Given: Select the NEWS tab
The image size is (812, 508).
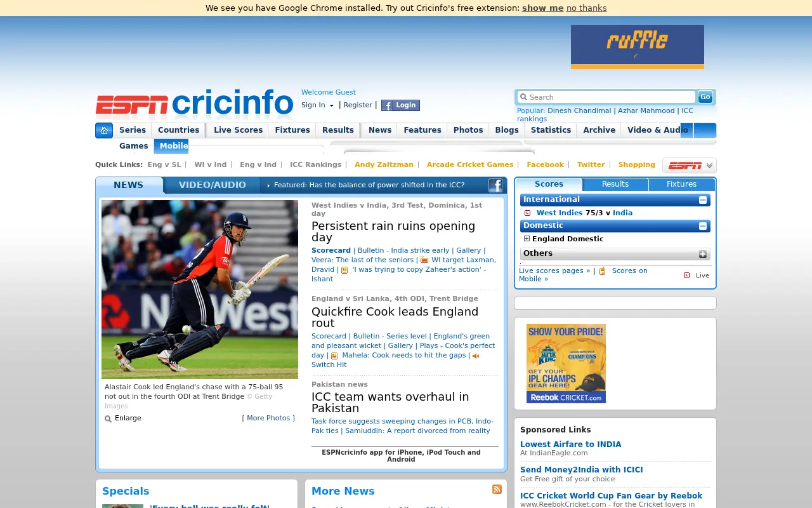Looking at the screenshot, I should [x=129, y=185].
